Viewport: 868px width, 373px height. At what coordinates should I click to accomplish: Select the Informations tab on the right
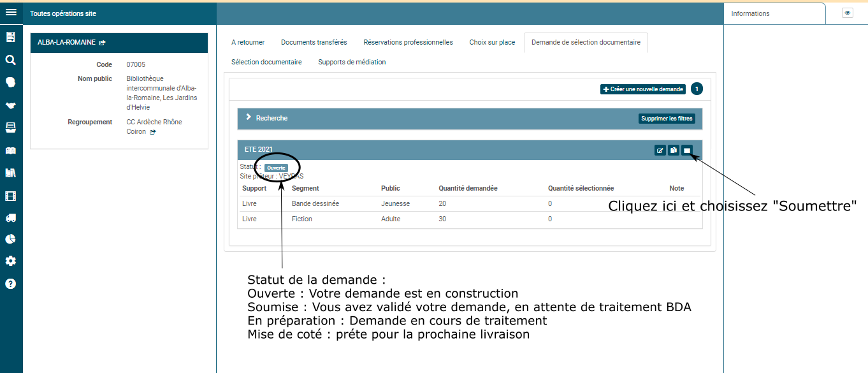[x=774, y=13]
